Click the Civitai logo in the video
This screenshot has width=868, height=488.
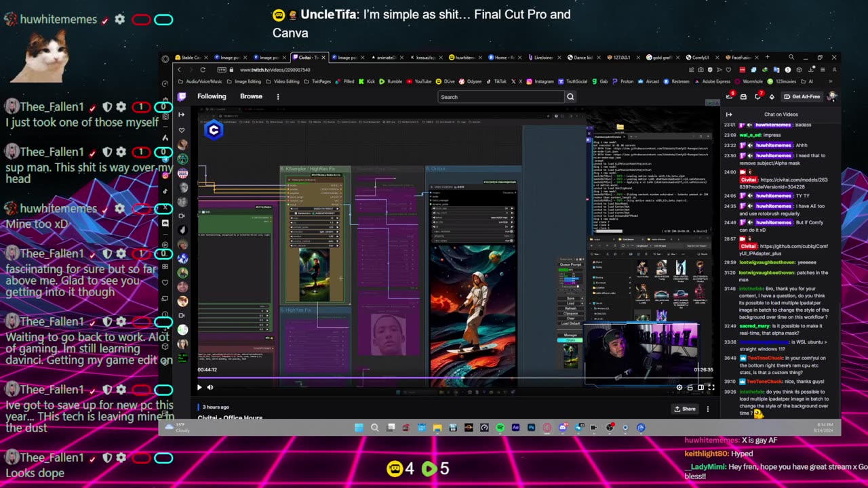pos(214,130)
